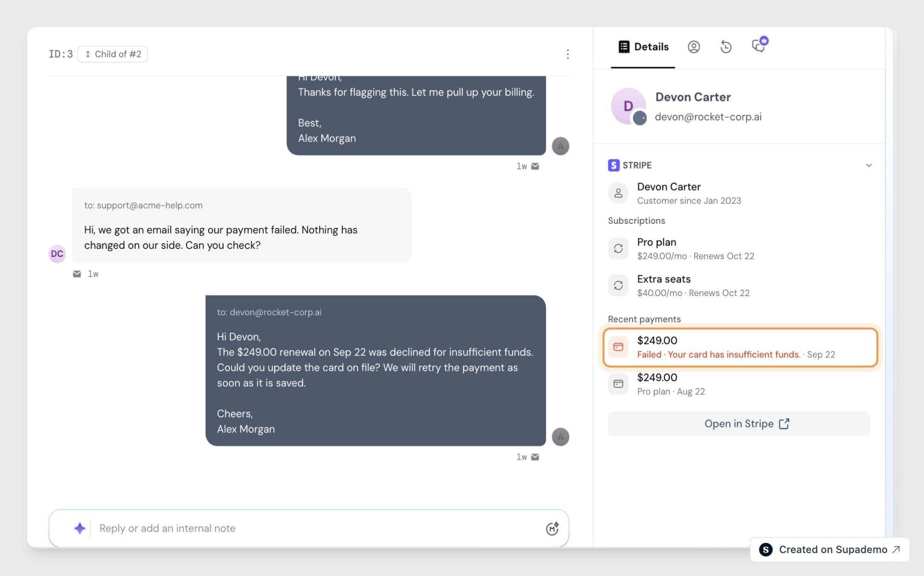Click the AI sparkle icon in reply box
Image resolution: width=924 pixels, height=576 pixels.
[79, 528]
